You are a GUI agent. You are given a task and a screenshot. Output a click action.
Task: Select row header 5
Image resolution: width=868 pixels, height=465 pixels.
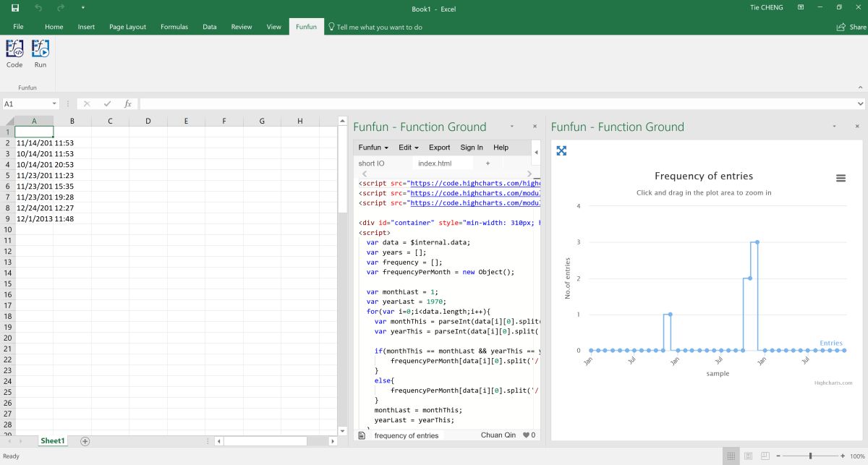tap(7, 175)
